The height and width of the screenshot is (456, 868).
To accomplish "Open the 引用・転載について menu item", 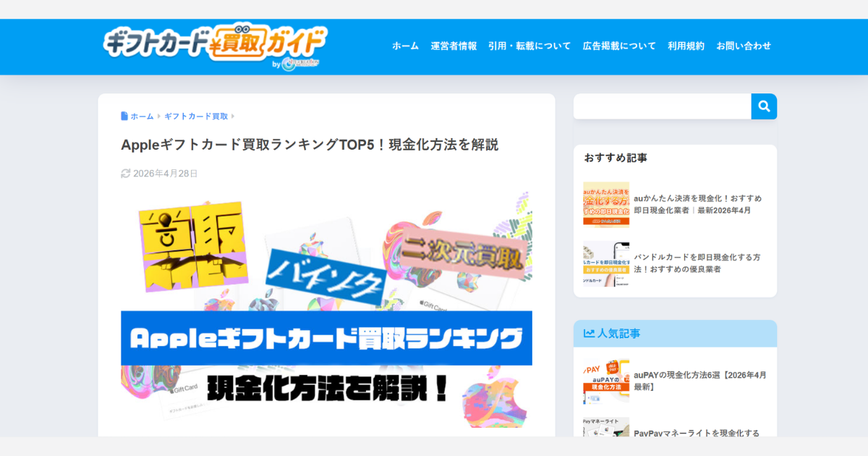I will tap(529, 46).
